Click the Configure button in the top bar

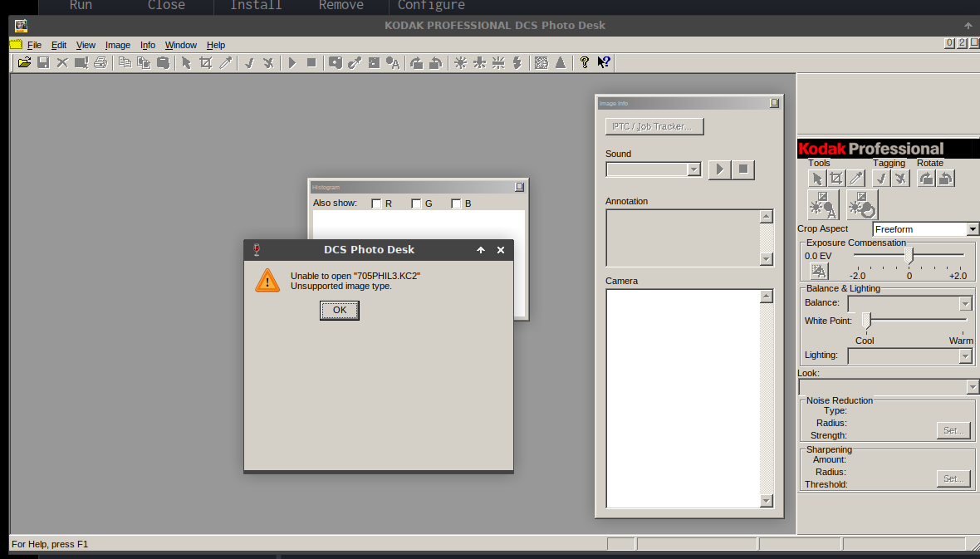(431, 6)
